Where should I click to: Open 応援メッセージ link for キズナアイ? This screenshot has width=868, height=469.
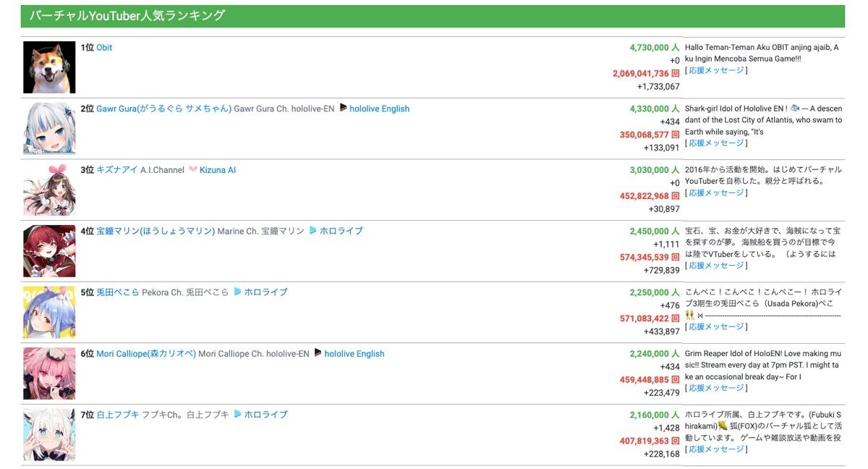click(x=716, y=193)
